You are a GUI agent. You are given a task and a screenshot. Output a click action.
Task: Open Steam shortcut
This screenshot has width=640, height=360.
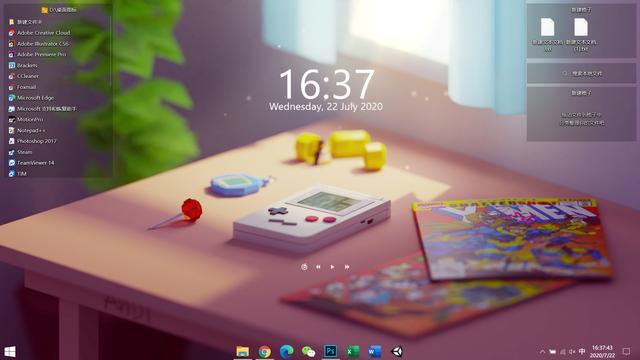tap(20, 152)
